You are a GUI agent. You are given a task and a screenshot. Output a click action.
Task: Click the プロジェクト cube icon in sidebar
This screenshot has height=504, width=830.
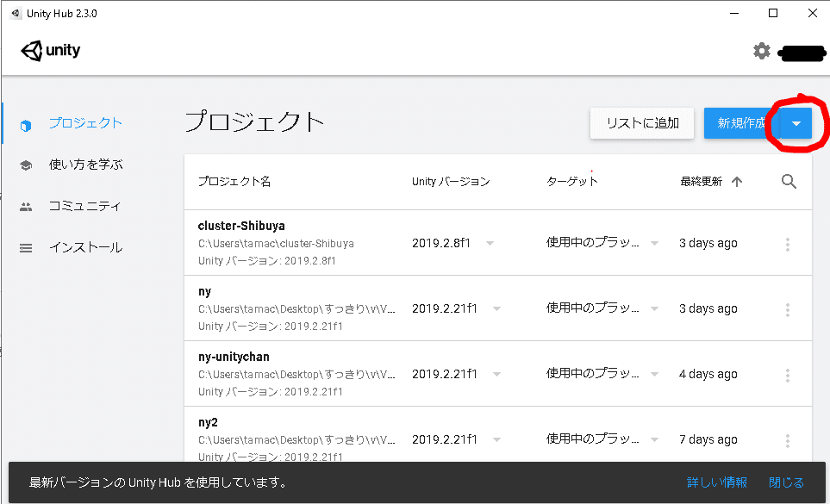point(26,124)
